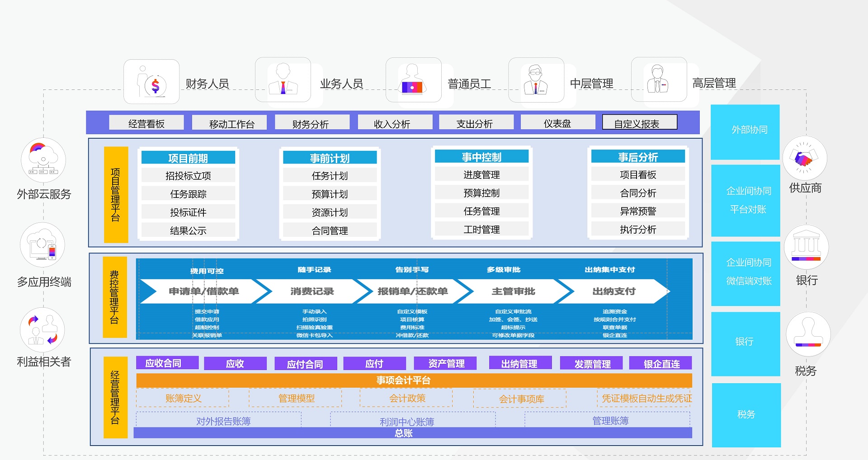Select the 业务人员 person icon

[283, 80]
